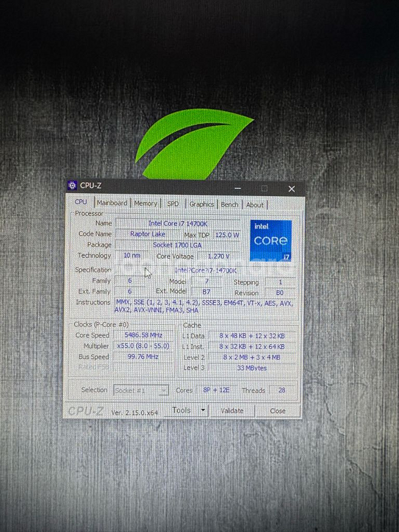Click the Validate button
Screen dimensions: 399x532
(x=232, y=411)
